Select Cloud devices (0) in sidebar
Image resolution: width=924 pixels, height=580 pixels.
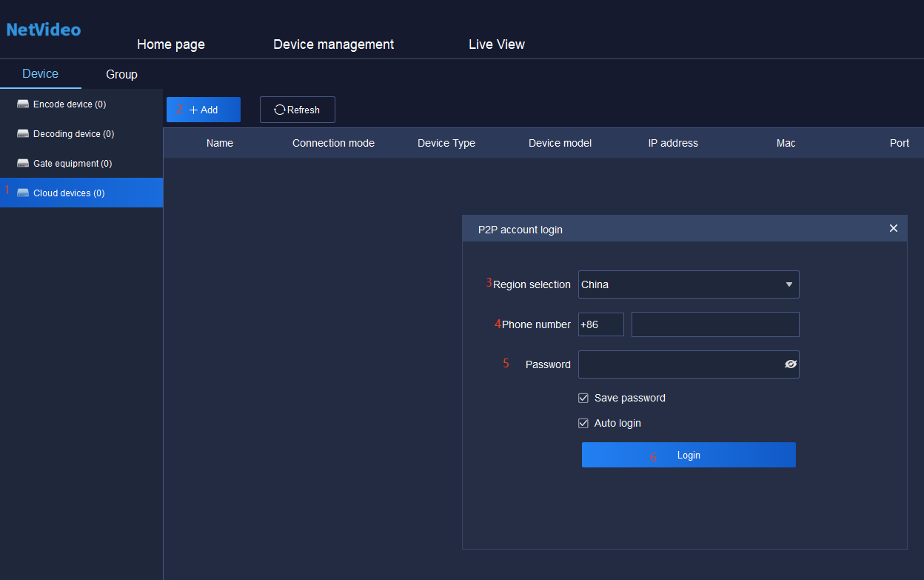point(81,193)
